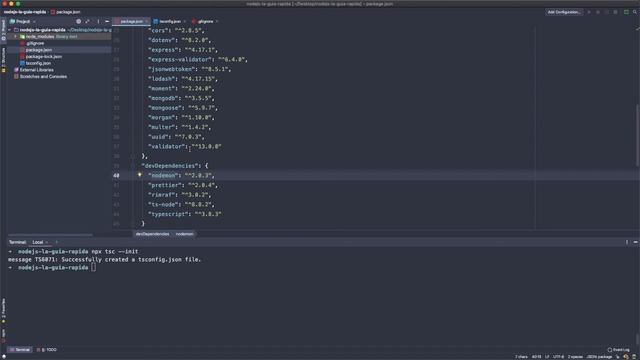Viewport: 640px width, 360px height.
Task: Click UTF-8 encoding in status bar
Action: (558, 357)
